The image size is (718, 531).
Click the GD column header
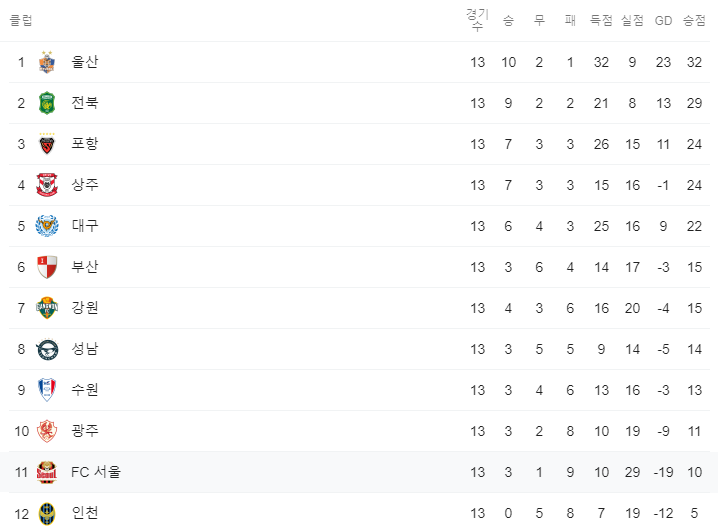tap(663, 20)
